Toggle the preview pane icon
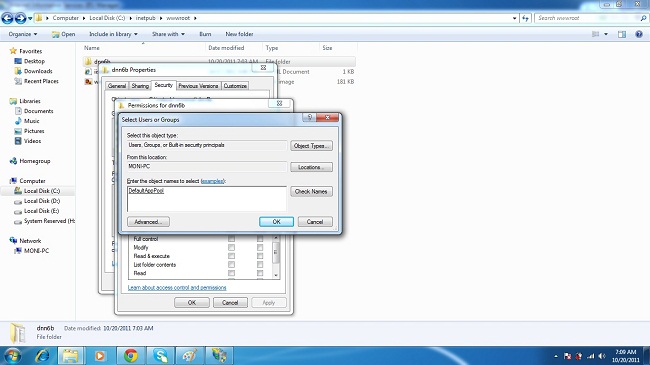This screenshot has width=650, height=365. tap(622, 34)
